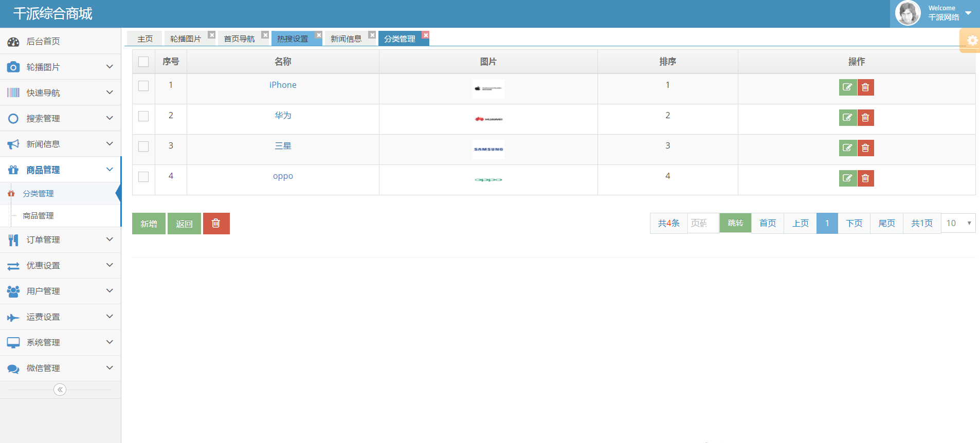Click the Huawei logo thumbnail
The width and height of the screenshot is (980, 443).
click(488, 119)
